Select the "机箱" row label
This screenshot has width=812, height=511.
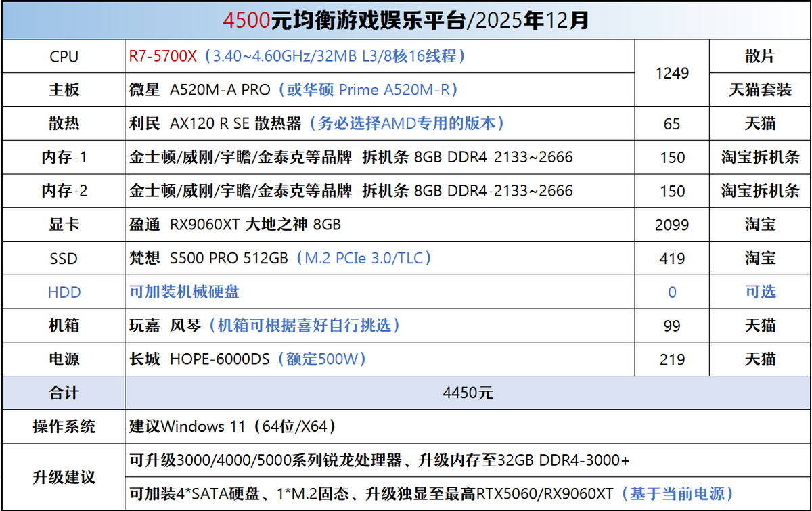pyautogui.click(x=64, y=326)
